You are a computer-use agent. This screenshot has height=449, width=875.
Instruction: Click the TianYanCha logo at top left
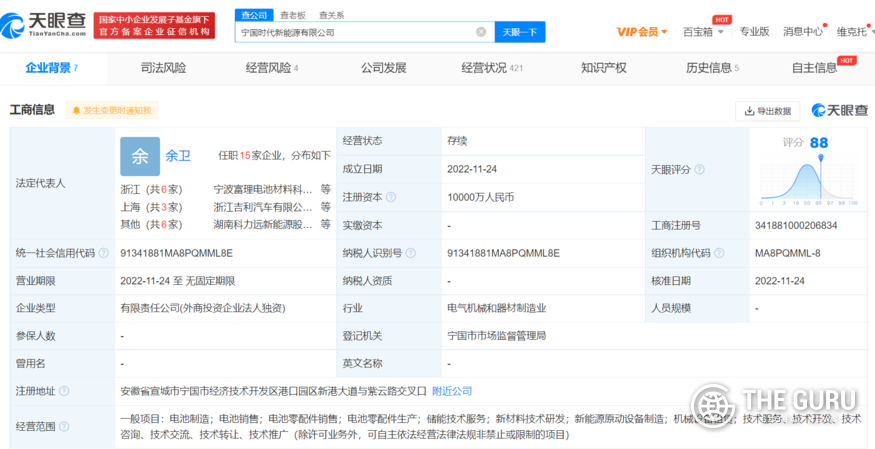click(x=44, y=24)
